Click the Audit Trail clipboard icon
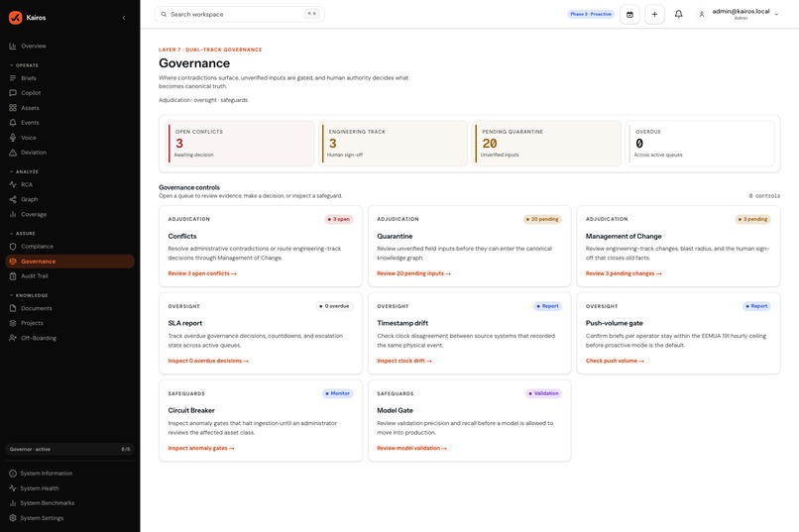Image resolution: width=799 pixels, height=532 pixels. click(13, 276)
